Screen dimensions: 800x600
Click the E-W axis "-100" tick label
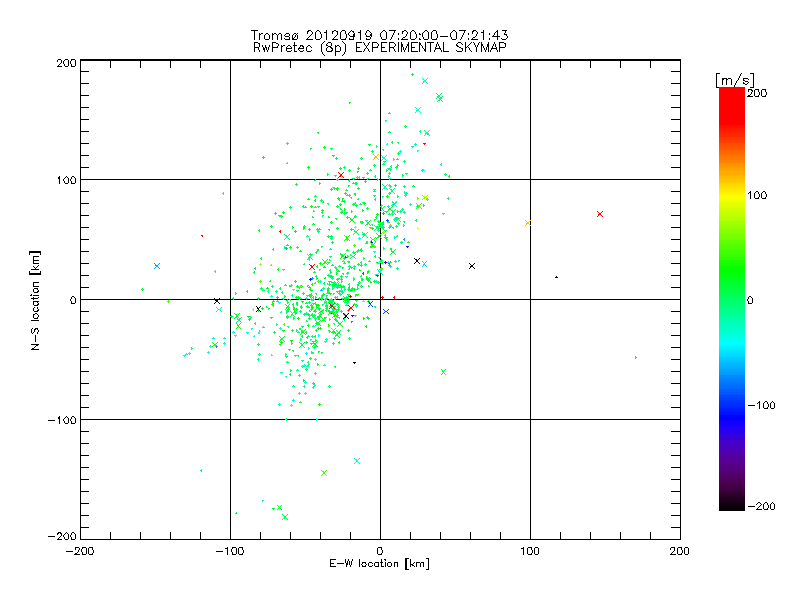(230, 551)
